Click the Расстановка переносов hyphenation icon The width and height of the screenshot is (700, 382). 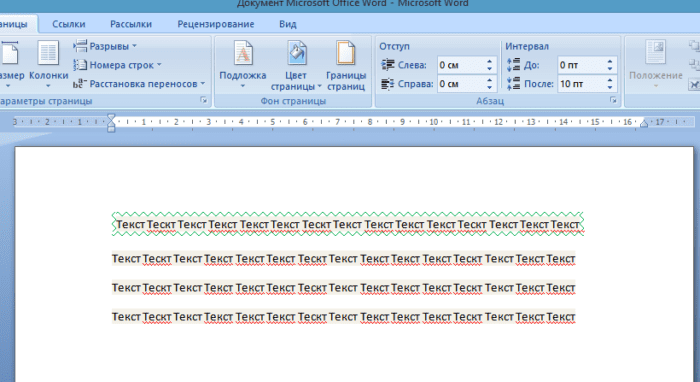(x=80, y=84)
